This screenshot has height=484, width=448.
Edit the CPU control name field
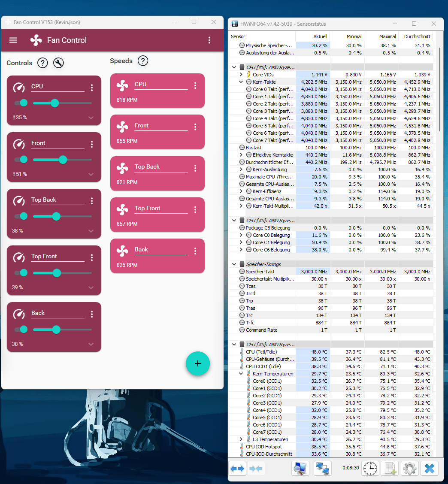(x=58, y=87)
